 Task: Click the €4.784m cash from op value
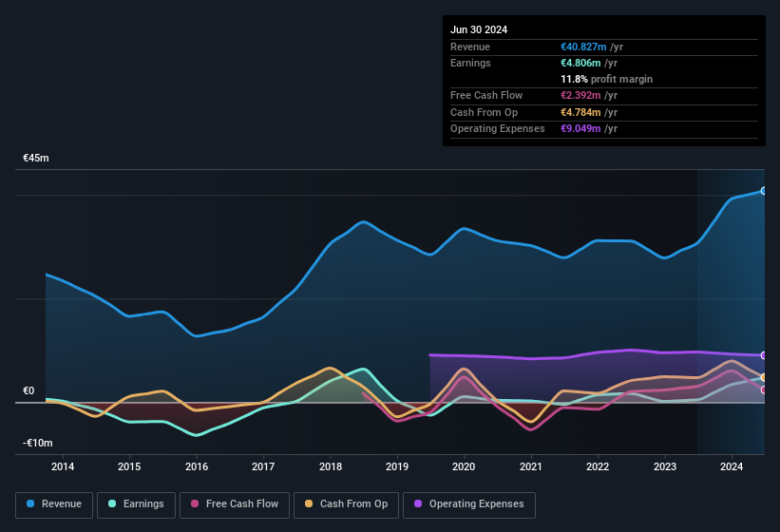click(580, 112)
